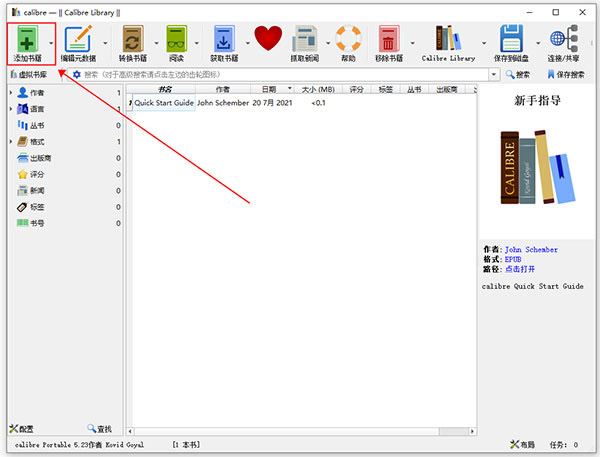
Task: Sort by Title (书名) column header
Action: pyautogui.click(x=165, y=89)
